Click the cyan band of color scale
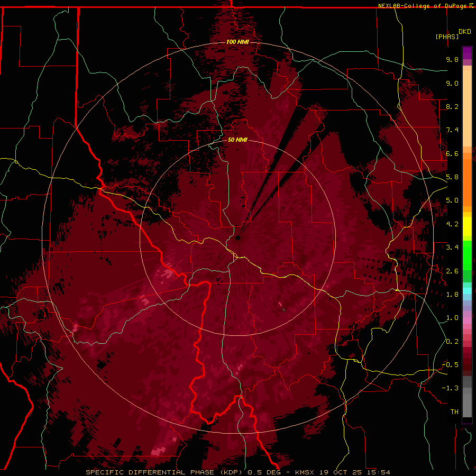This screenshot has height=476, width=476. click(x=467, y=290)
